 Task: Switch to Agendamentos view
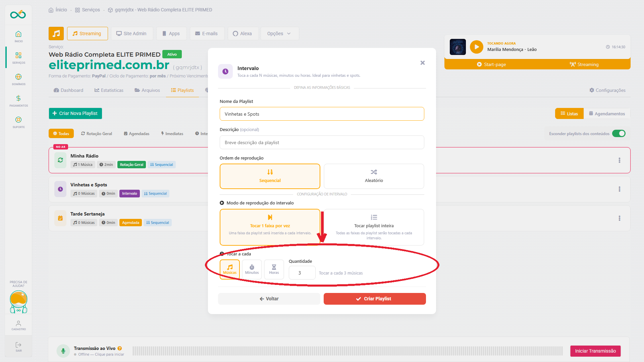coord(607,114)
